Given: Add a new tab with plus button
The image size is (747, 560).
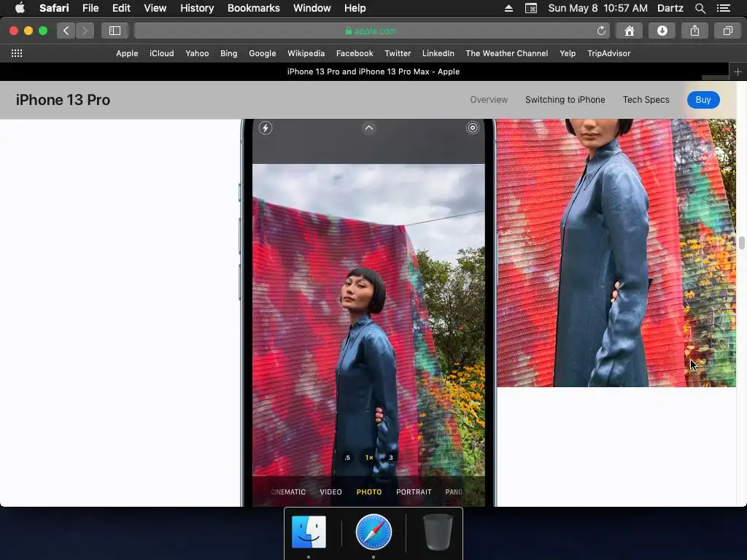Looking at the screenshot, I should (738, 72).
